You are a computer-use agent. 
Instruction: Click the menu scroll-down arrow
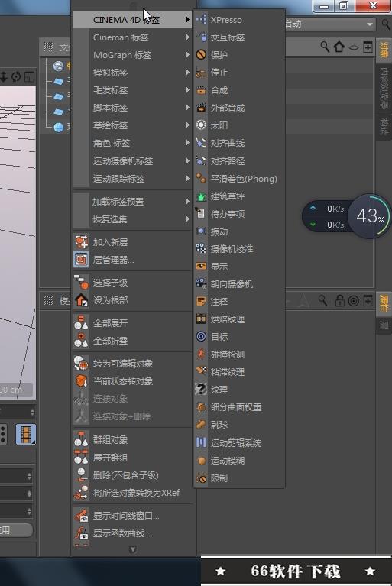(x=133, y=549)
